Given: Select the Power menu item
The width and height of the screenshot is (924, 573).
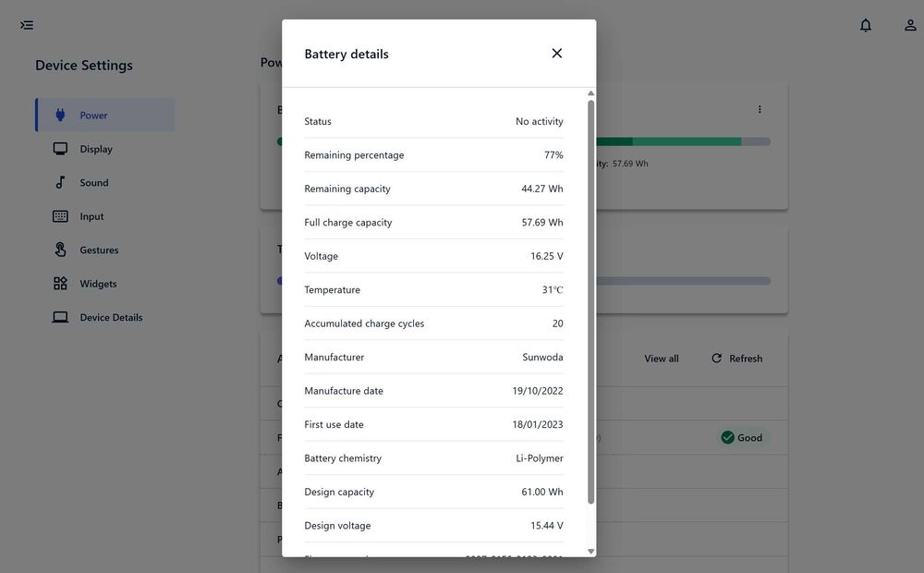Looking at the screenshot, I should pyautogui.click(x=105, y=115).
